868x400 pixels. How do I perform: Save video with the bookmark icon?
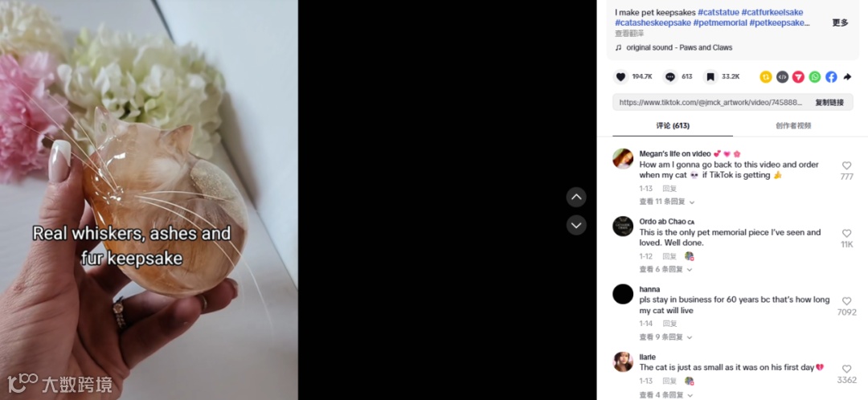click(x=710, y=77)
